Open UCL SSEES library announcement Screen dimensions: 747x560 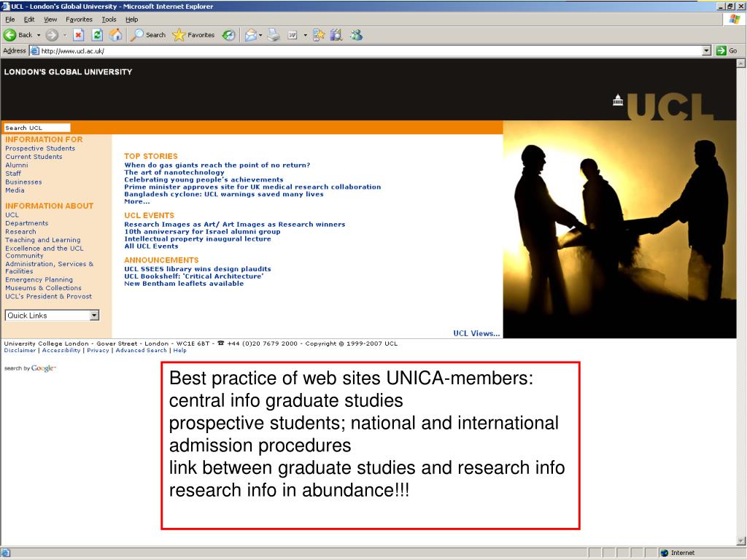click(x=197, y=268)
